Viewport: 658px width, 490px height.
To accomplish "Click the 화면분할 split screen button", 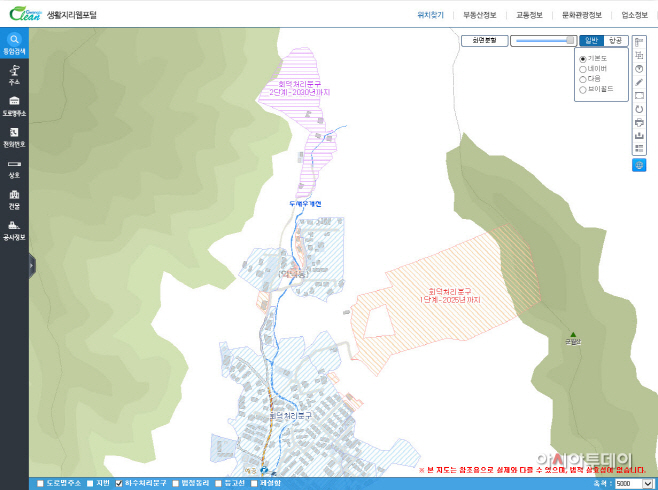I will coord(485,41).
